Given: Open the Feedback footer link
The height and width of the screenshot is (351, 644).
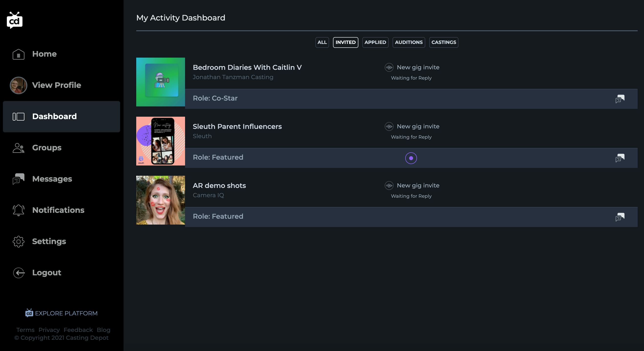Looking at the screenshot, I should [x=78, y=330].
